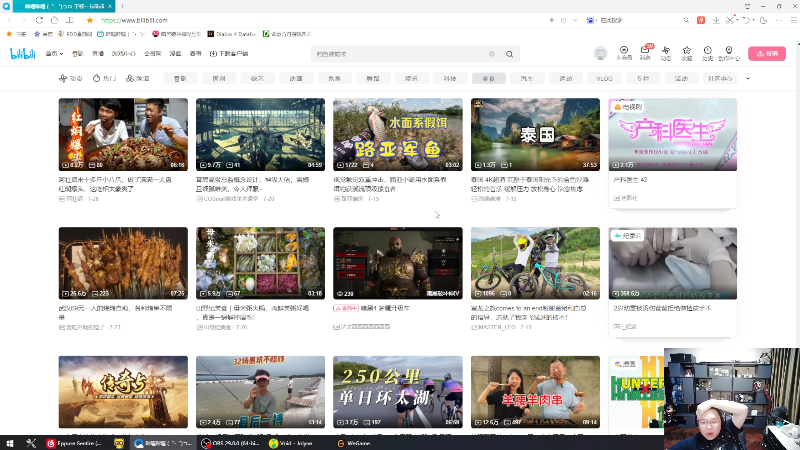The width and height of the screenshot is (800, 450).
Task: Reload the page with the refresh icon
Action: point(39,20)
